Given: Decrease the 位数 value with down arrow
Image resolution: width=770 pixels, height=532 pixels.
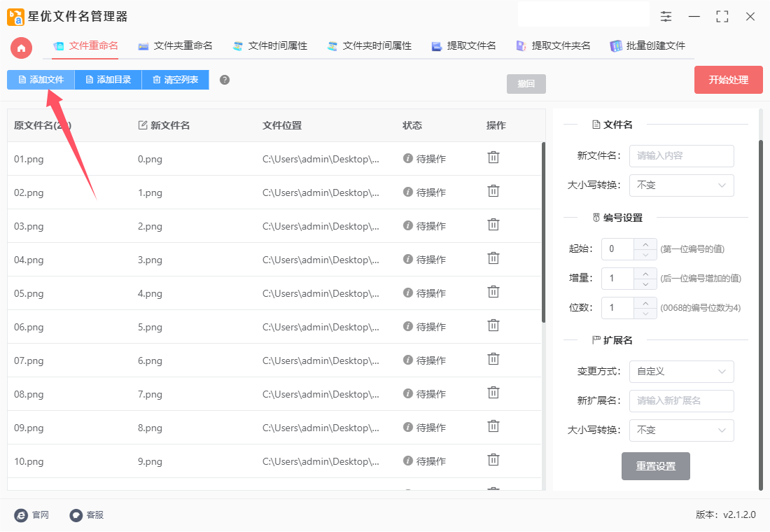Looking at the screenshot, I should coord(645,314).
